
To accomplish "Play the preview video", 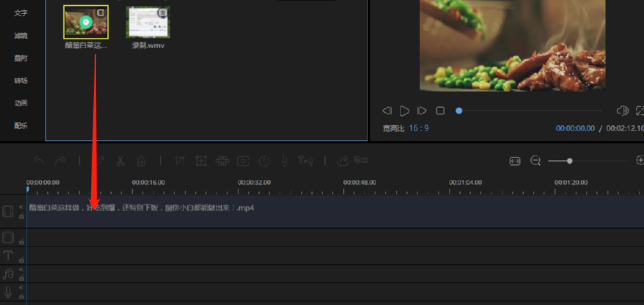I will pos(404,111).
